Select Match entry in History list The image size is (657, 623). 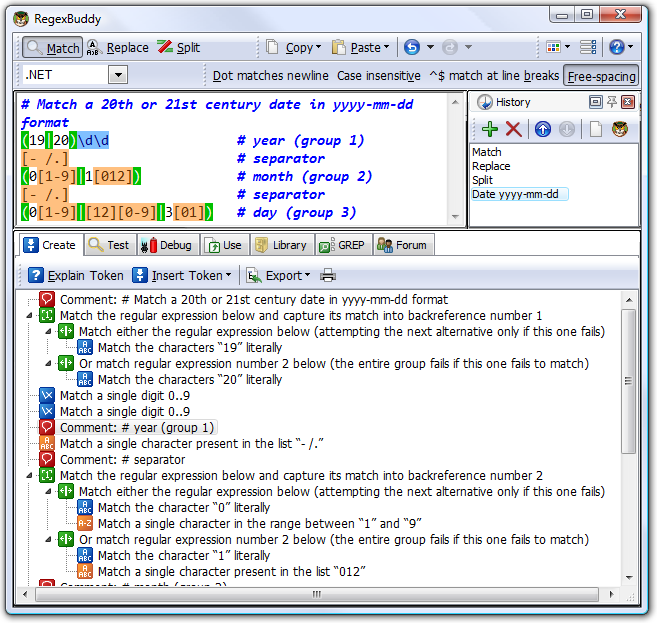[x=486, y=152]
